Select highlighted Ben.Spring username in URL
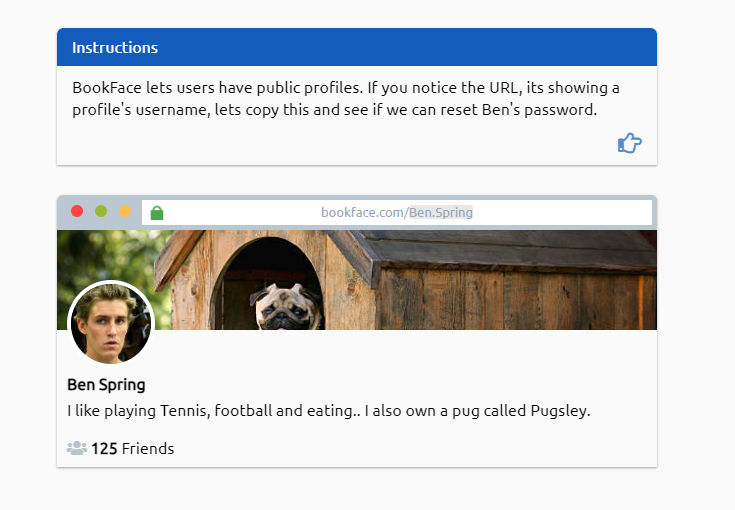Screen dimensions: 735x510 pyautogui.click(x=440, y=213)
